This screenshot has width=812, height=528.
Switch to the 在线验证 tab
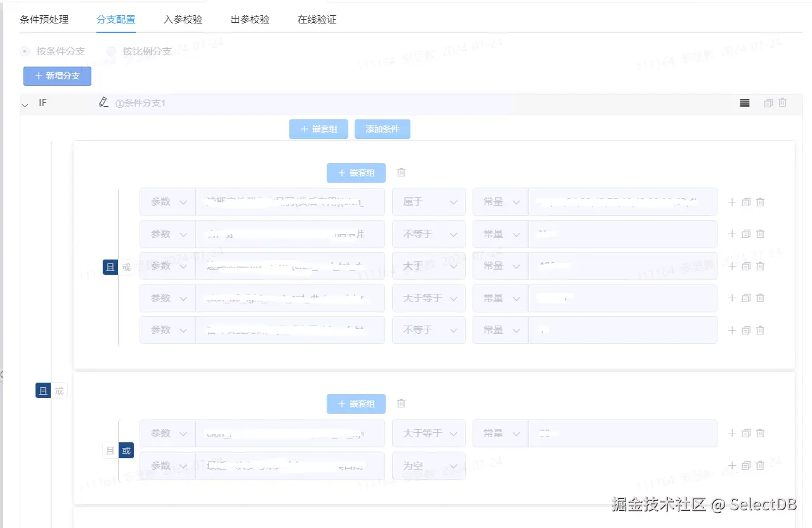click(x=317, y=19)
